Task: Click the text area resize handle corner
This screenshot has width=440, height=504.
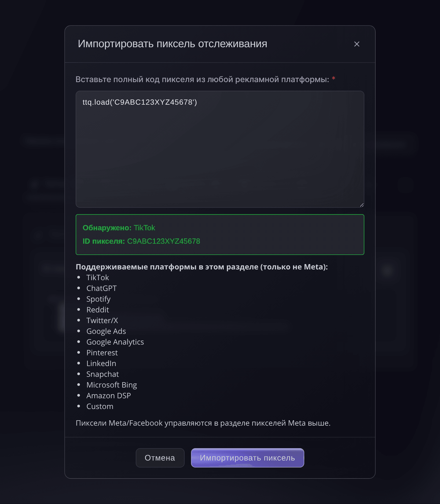Action: click(362, 205)
